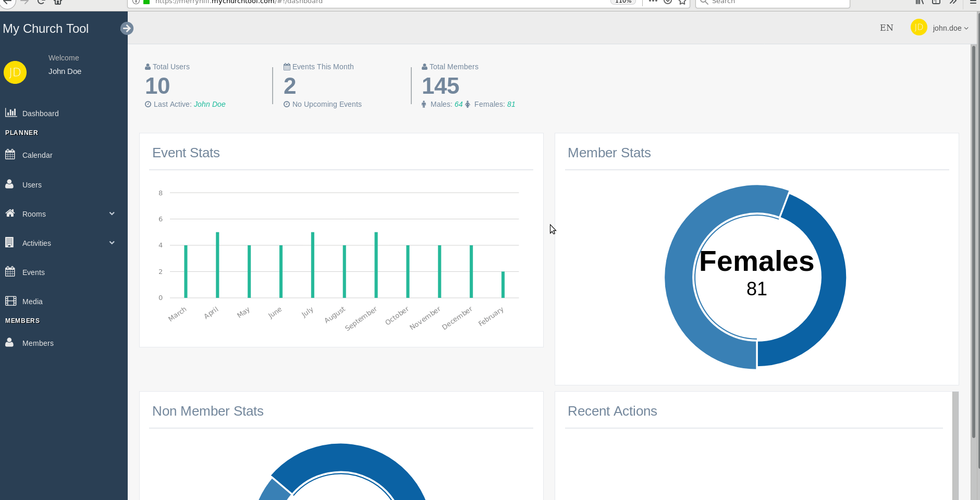Click the Total Users count 10
This screenshot has height=500, width=980.
pyautogui.click(x=157, y=86)
